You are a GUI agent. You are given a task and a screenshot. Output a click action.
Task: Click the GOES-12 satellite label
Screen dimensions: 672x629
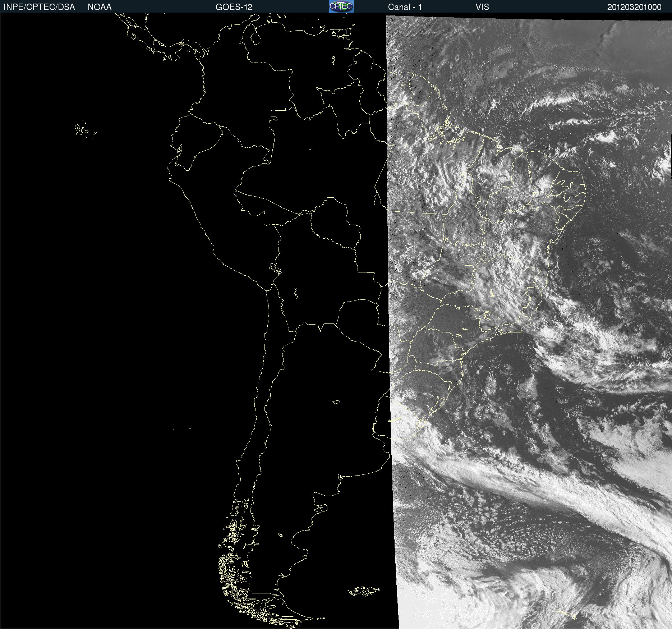pos(234,7)
